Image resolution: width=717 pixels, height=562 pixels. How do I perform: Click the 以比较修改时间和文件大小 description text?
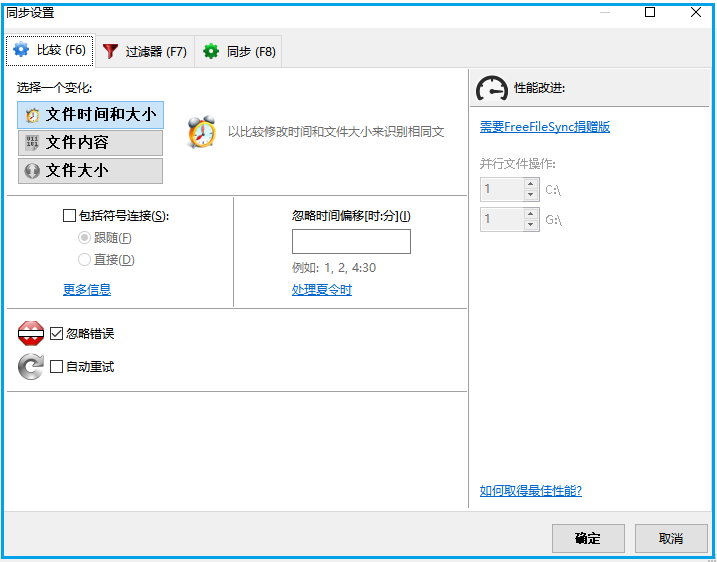coord(336,132)
